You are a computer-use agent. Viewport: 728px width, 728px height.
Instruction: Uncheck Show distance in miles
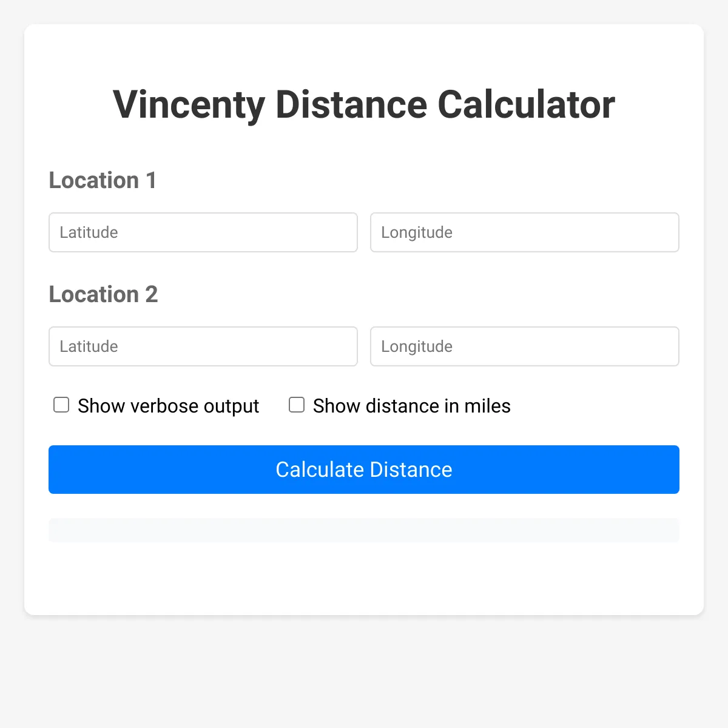[x=297, y=405]
